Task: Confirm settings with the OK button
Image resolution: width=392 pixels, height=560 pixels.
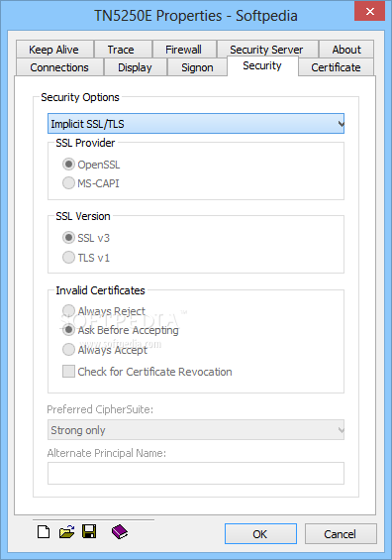Action: pos(260,534)
